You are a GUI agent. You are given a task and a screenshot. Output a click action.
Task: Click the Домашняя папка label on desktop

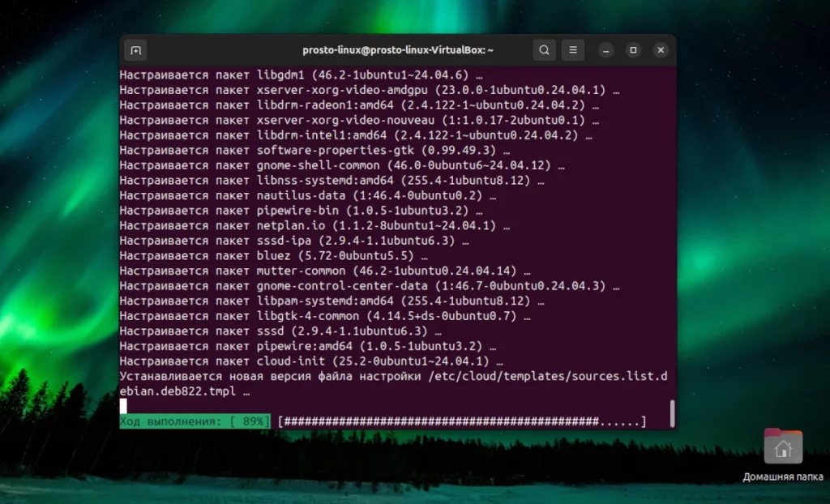(x=783, y=477)
